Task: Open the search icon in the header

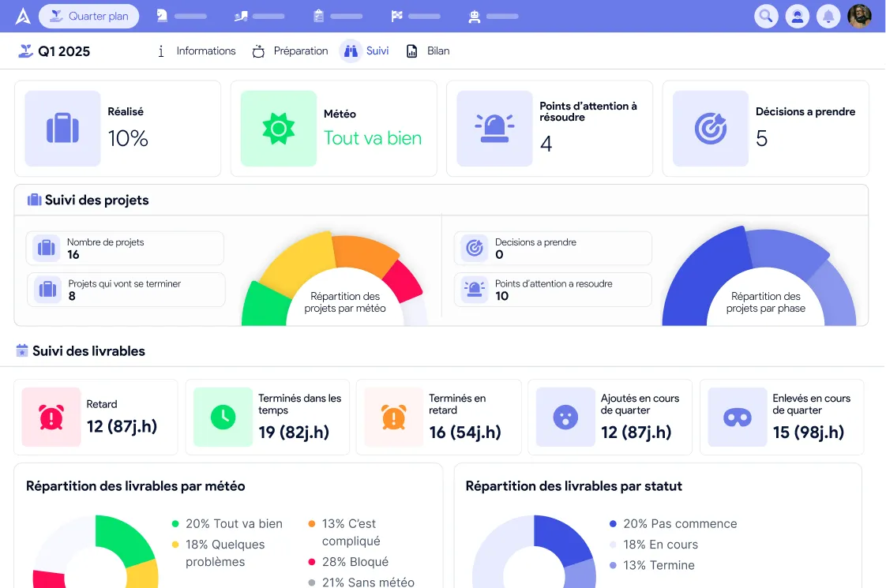Action: [766, 17]
